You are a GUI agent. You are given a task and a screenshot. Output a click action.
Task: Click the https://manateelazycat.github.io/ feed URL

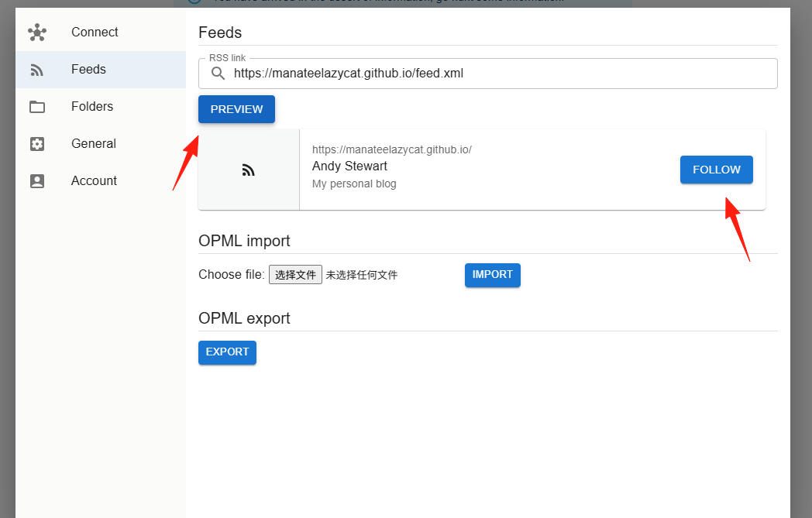coord(392,149)
